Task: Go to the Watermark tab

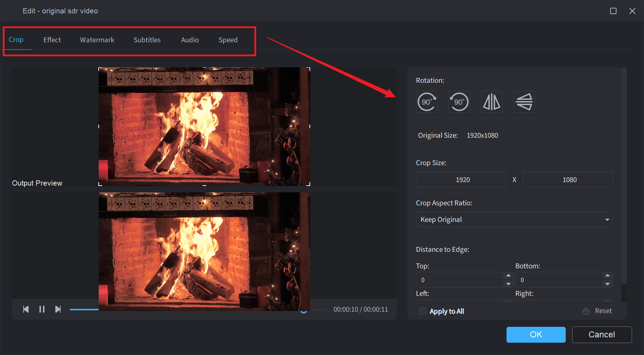Action: [97, 40]
